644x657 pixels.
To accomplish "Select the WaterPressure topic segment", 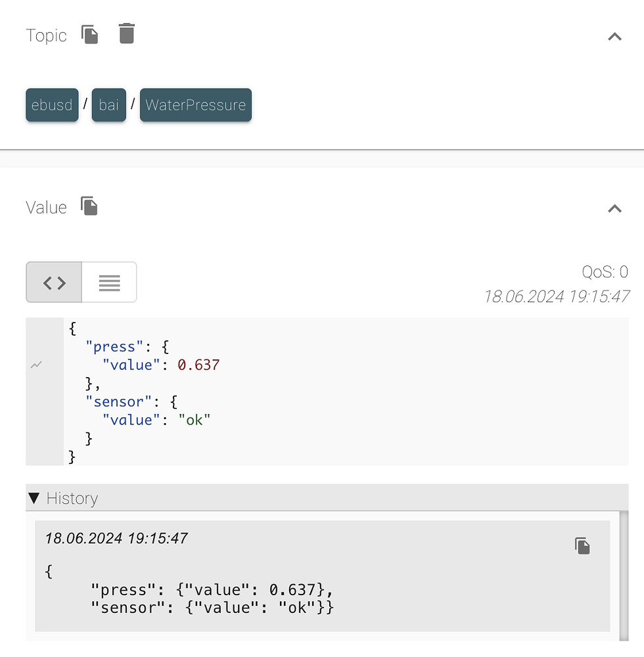I will pos(196,104).
